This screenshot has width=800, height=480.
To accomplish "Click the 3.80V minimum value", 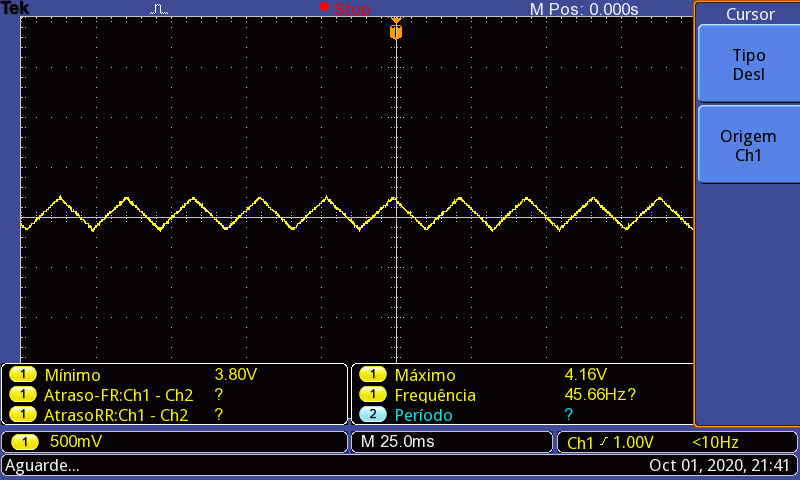I will point(236,375).
